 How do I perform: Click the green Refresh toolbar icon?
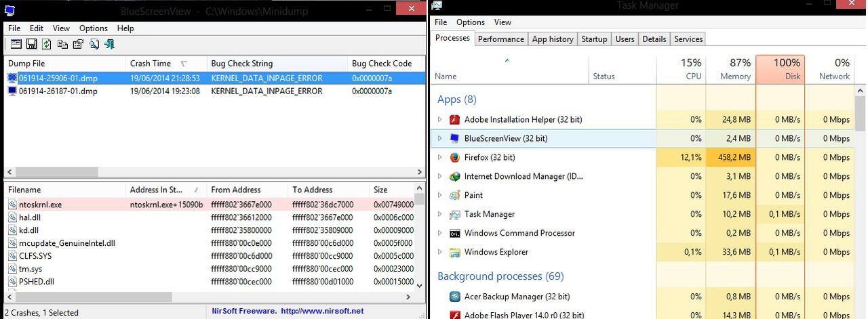[x=46, y=44]
